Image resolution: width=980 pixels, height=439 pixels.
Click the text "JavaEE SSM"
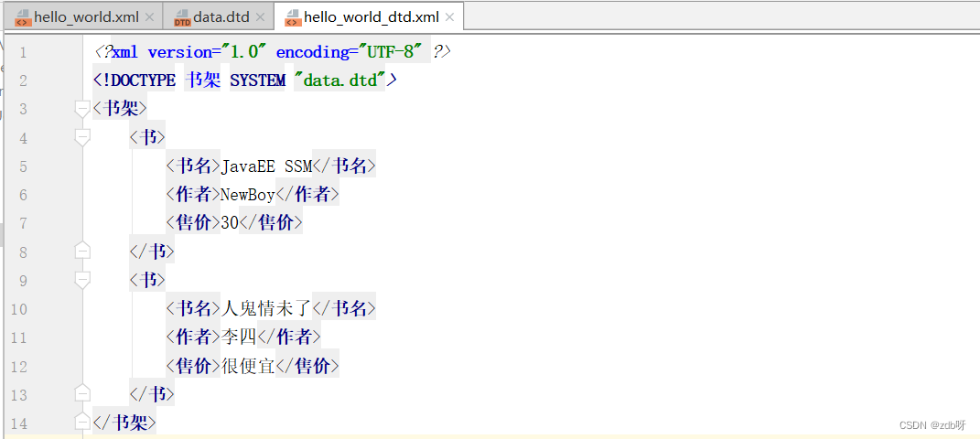pos(266,166)
